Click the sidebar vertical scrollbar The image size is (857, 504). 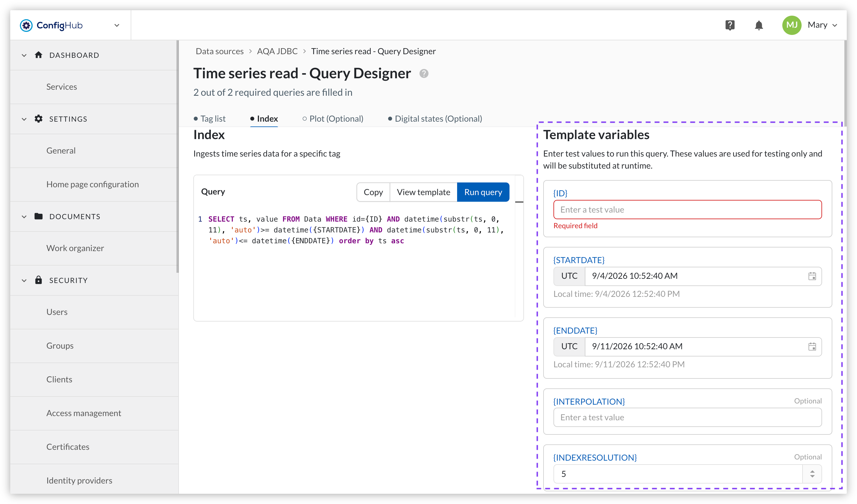[177, 157]
